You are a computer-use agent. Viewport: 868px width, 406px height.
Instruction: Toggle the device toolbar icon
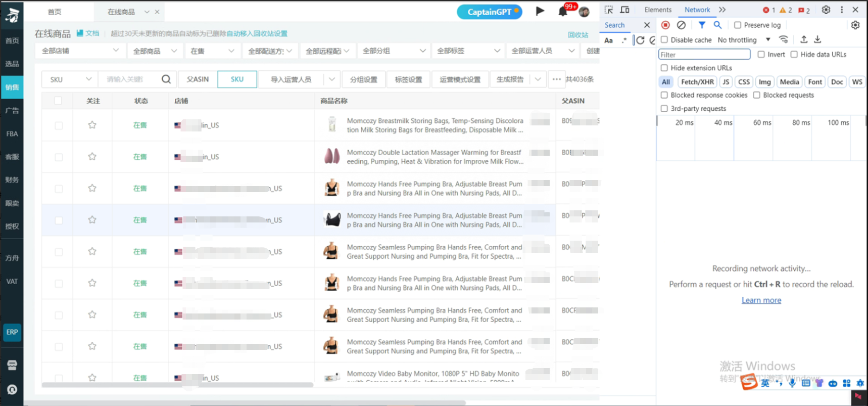point(624,10)
